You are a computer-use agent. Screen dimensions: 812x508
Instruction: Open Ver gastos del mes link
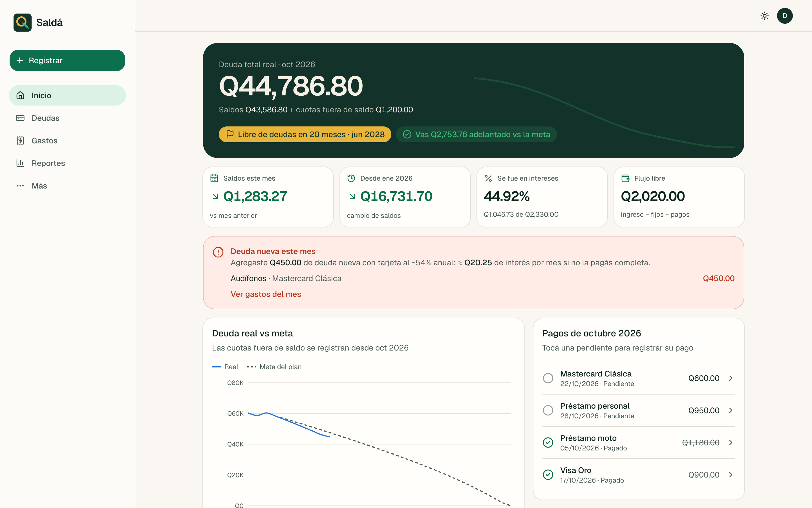[266, 294]
